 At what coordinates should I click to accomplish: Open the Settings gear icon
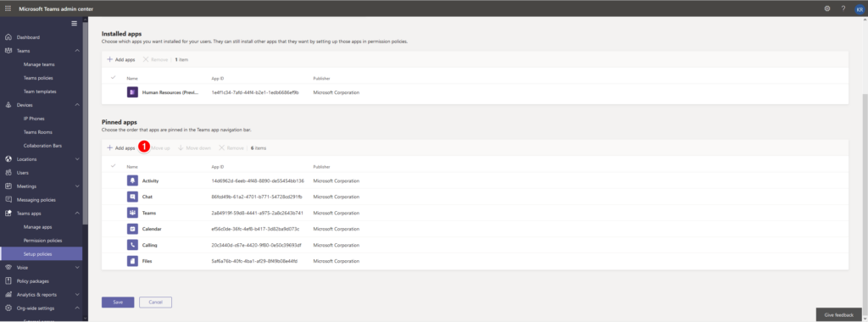827,8
